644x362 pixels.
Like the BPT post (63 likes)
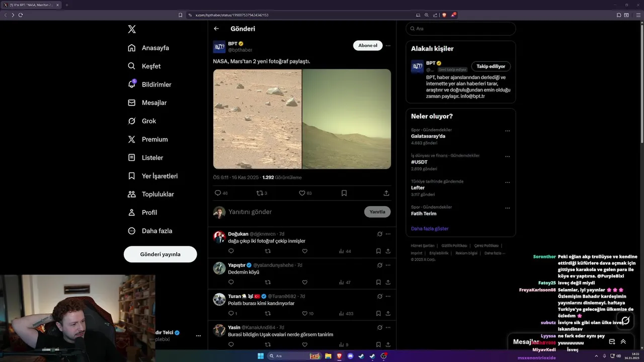click(302, 193)
